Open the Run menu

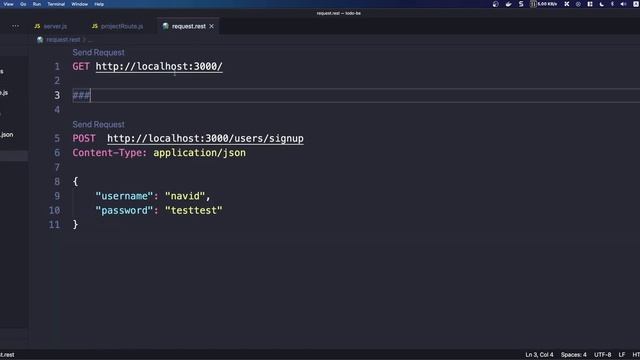37,4
